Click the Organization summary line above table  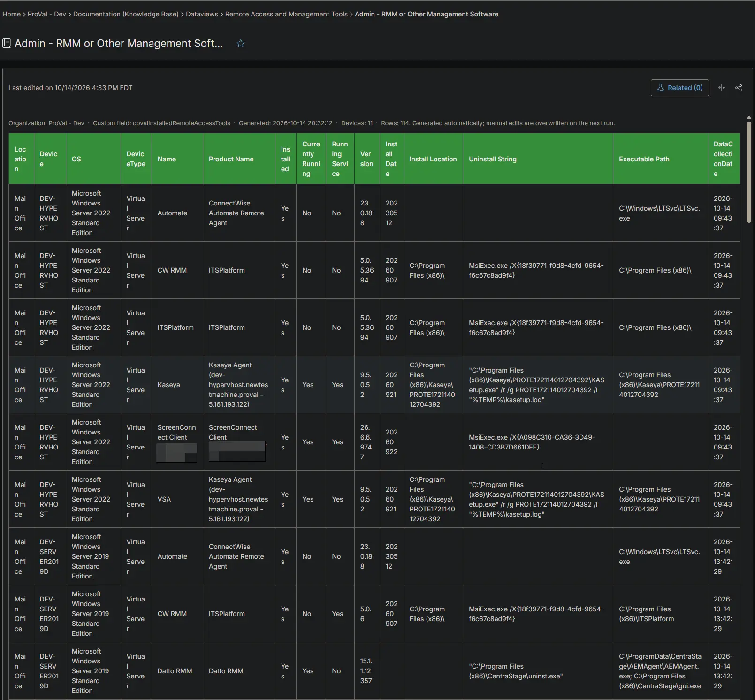pyautogui.click(x=312, y=123)
